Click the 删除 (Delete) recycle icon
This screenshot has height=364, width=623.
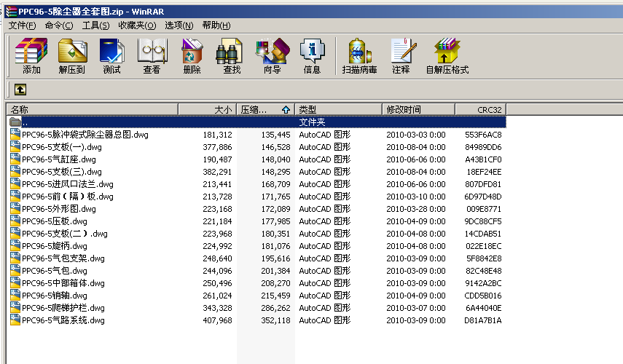coord(192,56)
